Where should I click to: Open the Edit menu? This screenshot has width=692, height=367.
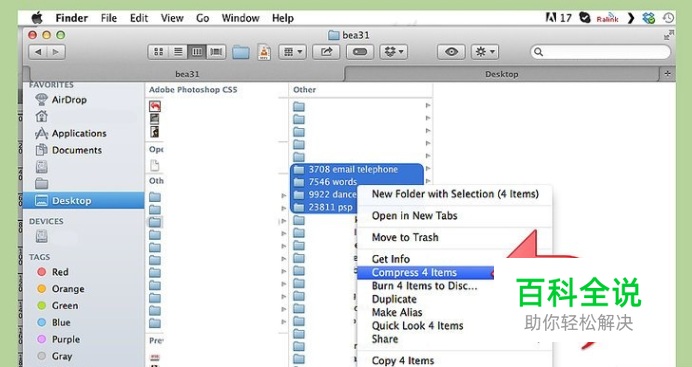tap(139, 18)
